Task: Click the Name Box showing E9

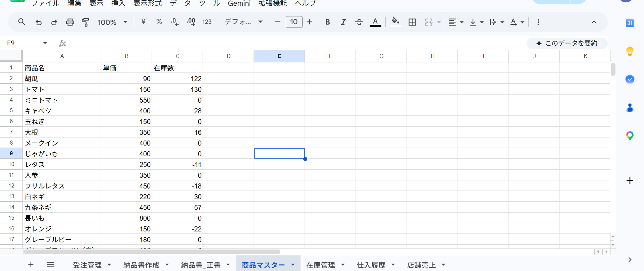Action: coord(27,43)
